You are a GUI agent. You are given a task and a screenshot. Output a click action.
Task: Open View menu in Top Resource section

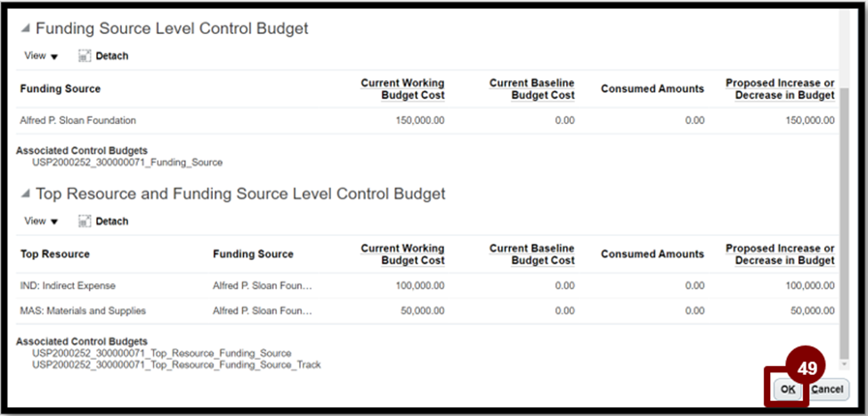tap(41, 221)
